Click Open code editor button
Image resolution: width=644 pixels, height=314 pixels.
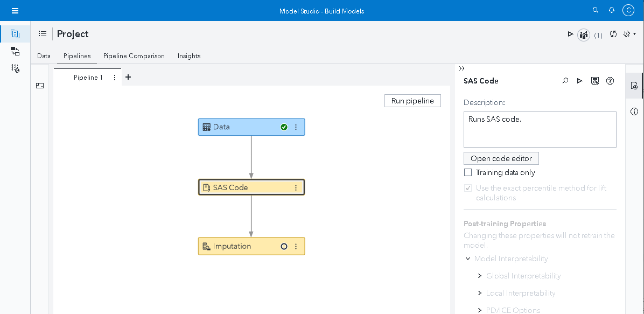pyautogui.click(x=501, y=158)
